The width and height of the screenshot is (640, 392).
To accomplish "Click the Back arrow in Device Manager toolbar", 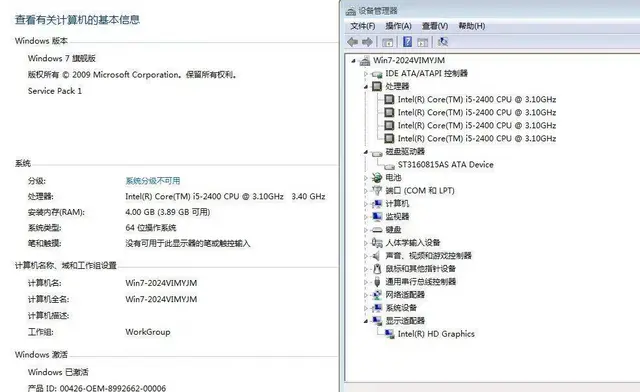I will point(353,42).
